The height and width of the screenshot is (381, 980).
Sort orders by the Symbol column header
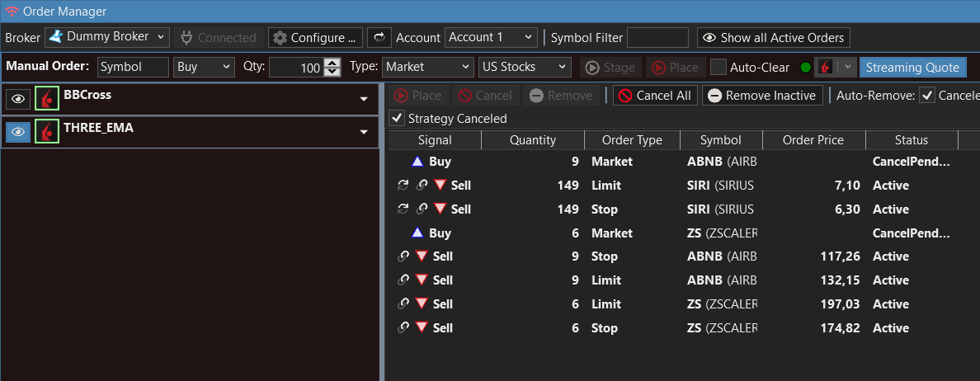coord(721,140)
